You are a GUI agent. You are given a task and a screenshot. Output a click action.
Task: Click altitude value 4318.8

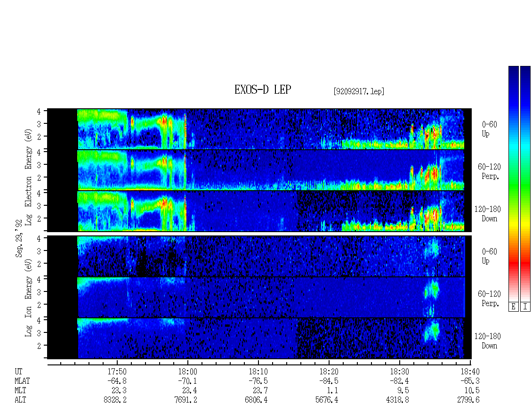(x=397, y=400)
